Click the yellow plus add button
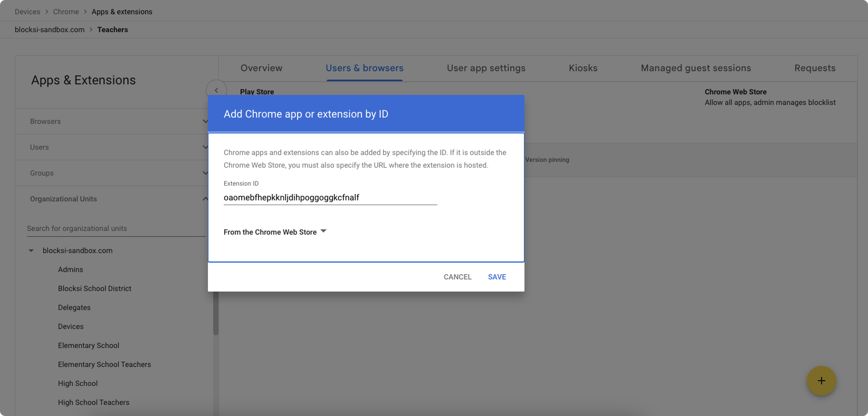 [x=821, y=381]
